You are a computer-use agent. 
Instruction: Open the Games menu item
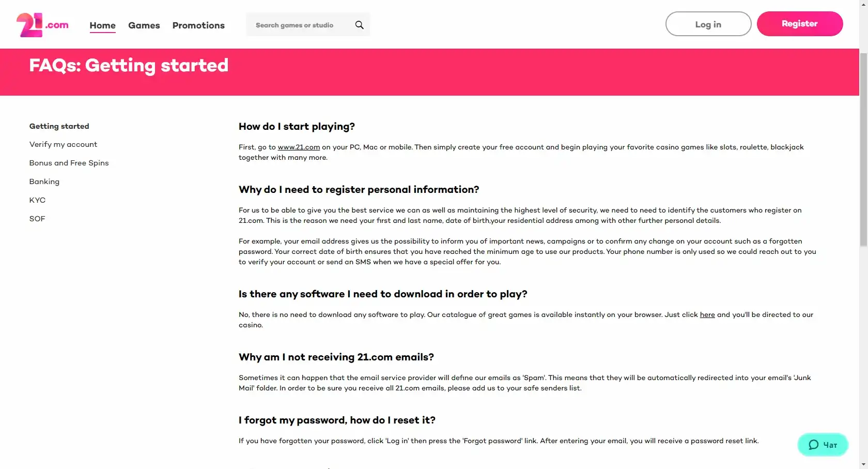(x=144, y=25)
